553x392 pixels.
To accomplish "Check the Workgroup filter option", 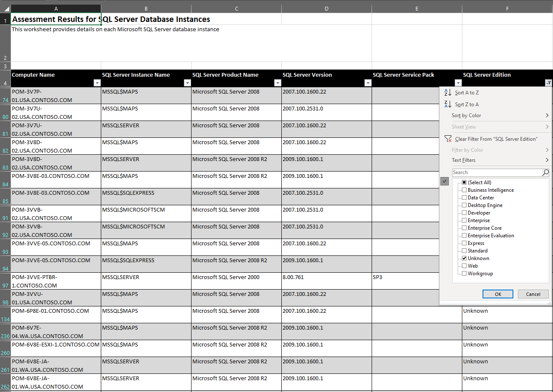I will (x=464, y=274).
